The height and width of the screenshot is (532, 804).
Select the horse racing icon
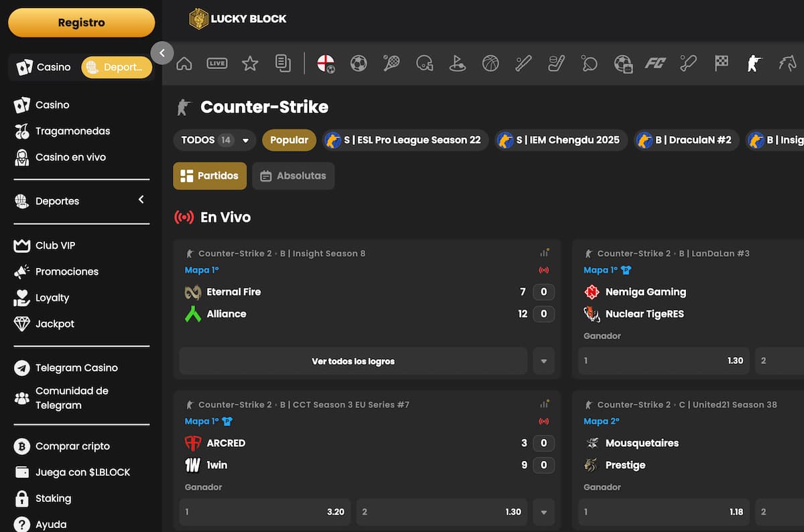(x=787, y=64)
